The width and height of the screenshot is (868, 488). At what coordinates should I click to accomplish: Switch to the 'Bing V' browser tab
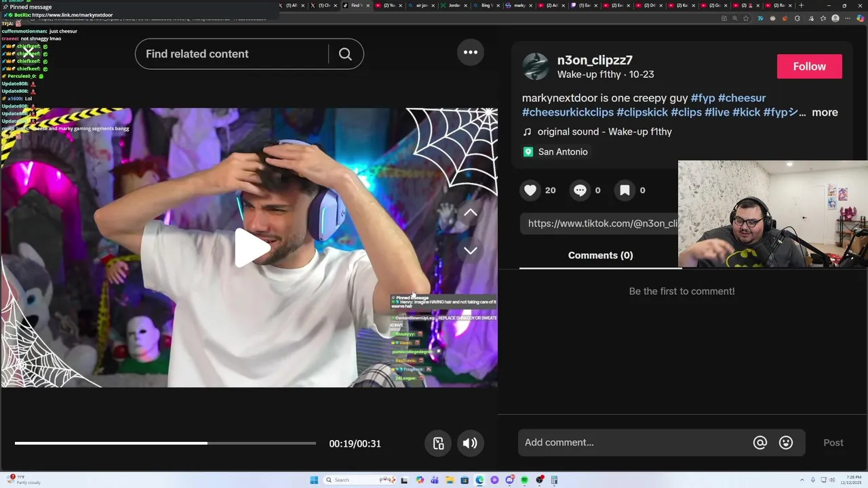[486, 5]
